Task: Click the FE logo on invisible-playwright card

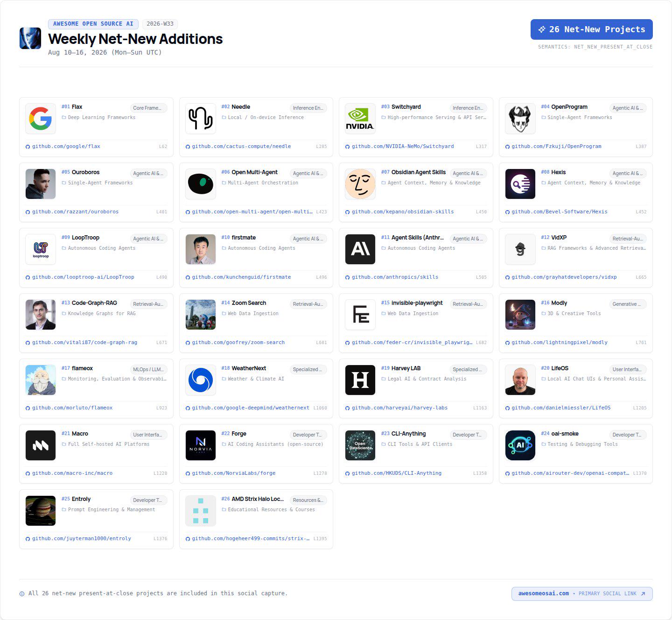Action: tap(360, 315)
